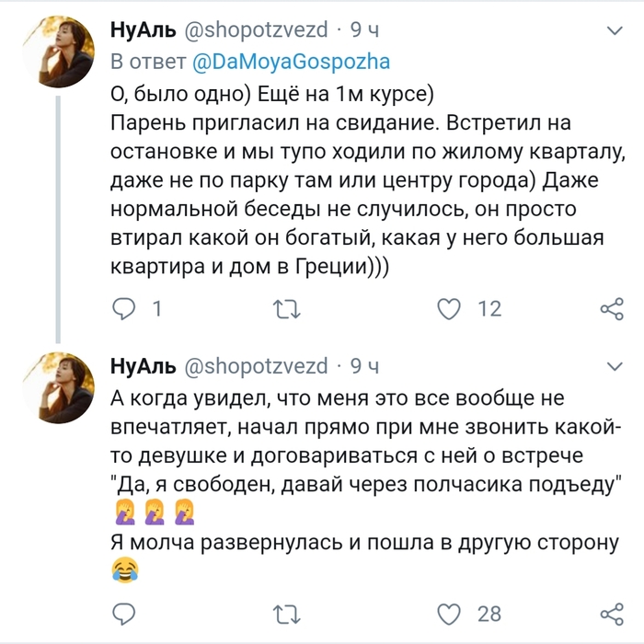Reply to the tweet with 28 likes
644x644 pixels.
click(122, 614)
